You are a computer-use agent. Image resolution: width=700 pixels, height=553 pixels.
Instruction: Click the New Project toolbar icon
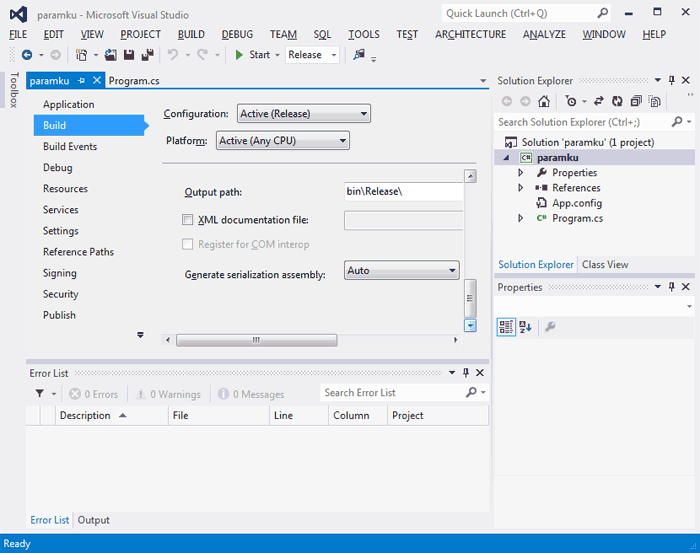point(81,55)
